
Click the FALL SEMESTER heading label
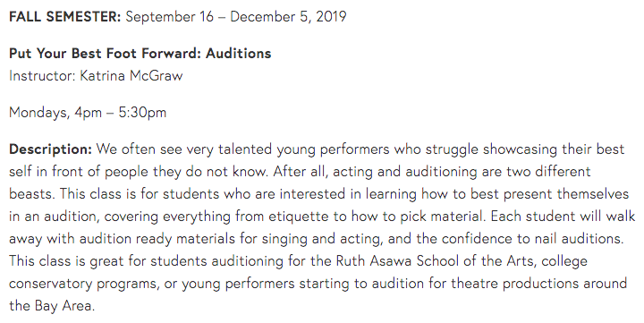tap(65, 17)
